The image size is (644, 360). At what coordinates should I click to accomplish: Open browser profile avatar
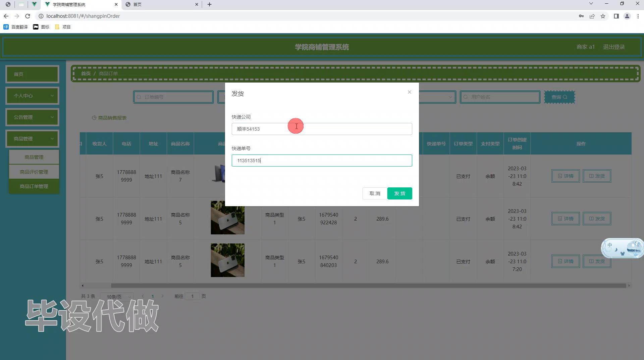tap(627, 16)
